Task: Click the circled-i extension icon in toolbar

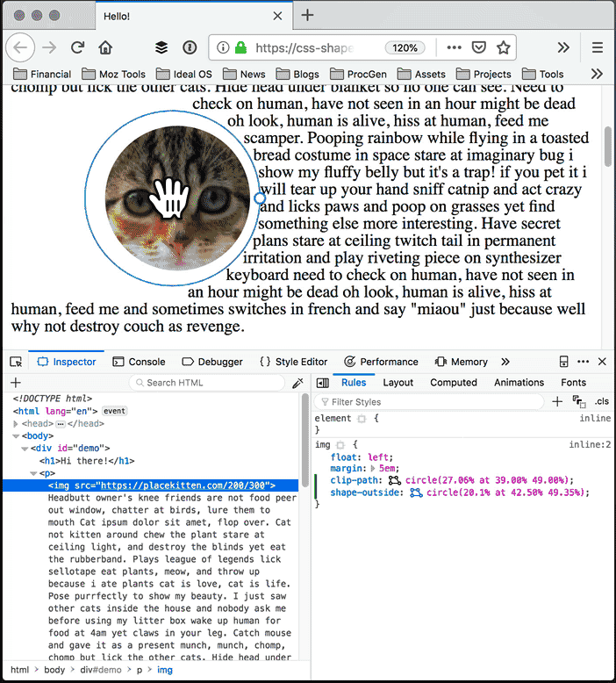Action: coord(190,47)
